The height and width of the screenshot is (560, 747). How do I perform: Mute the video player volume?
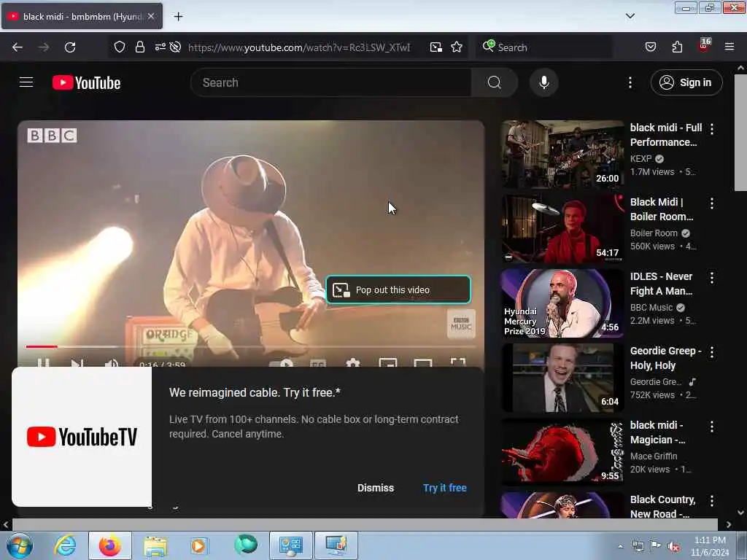click(x=111, y=364)
